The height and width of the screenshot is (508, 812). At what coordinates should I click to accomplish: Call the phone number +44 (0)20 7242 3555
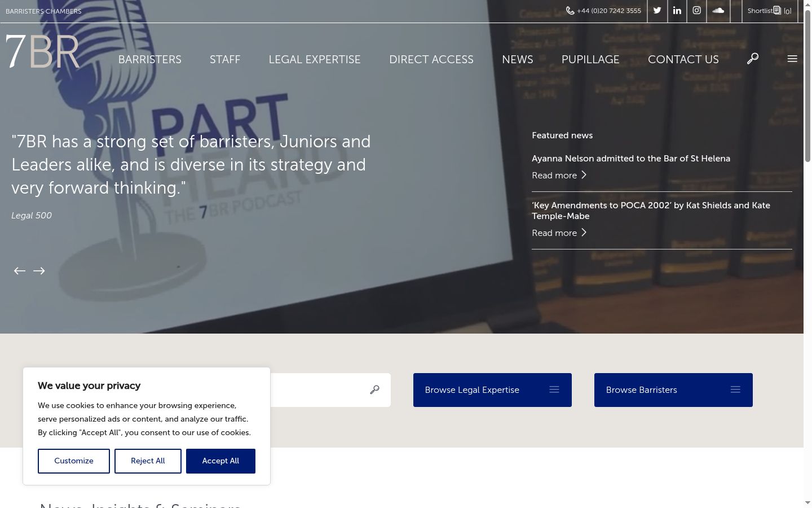click(603, 11)
